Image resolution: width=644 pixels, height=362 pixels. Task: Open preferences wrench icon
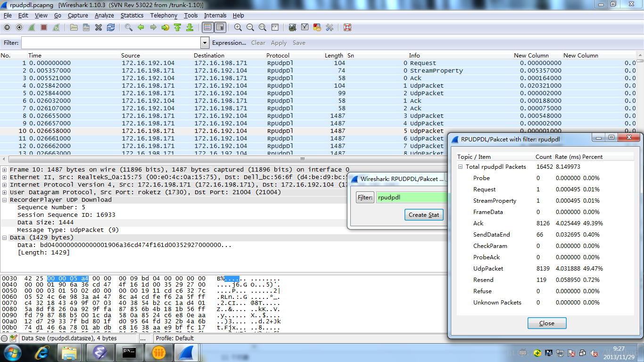pyautogui.click(x=330, y=27)
